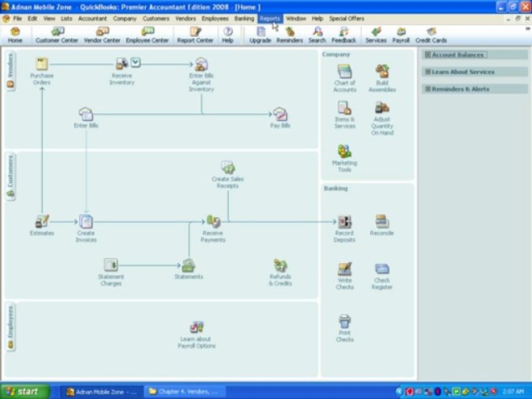
Task: Click Write Checks icon
Action: tap(345, 269)
